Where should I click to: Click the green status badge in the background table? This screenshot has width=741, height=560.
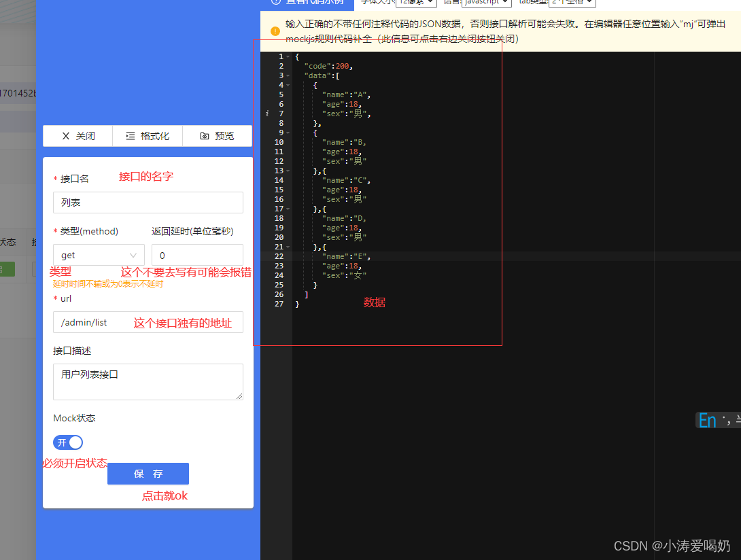pos(8,270)
